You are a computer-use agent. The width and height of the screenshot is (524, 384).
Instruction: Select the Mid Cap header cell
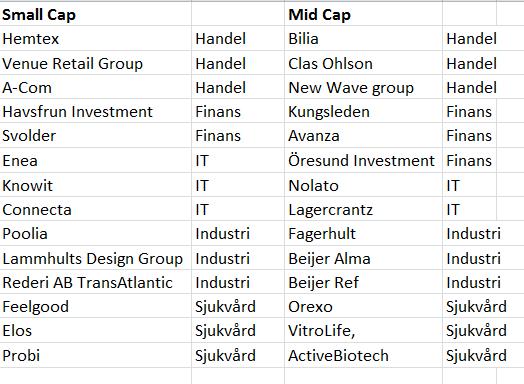[364, 15]
